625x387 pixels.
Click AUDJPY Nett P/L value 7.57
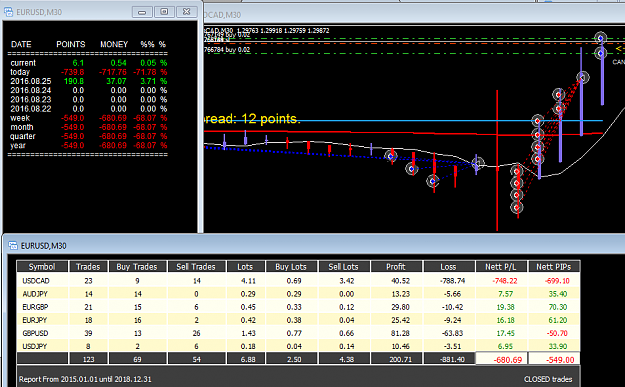[x=505, y=294]
